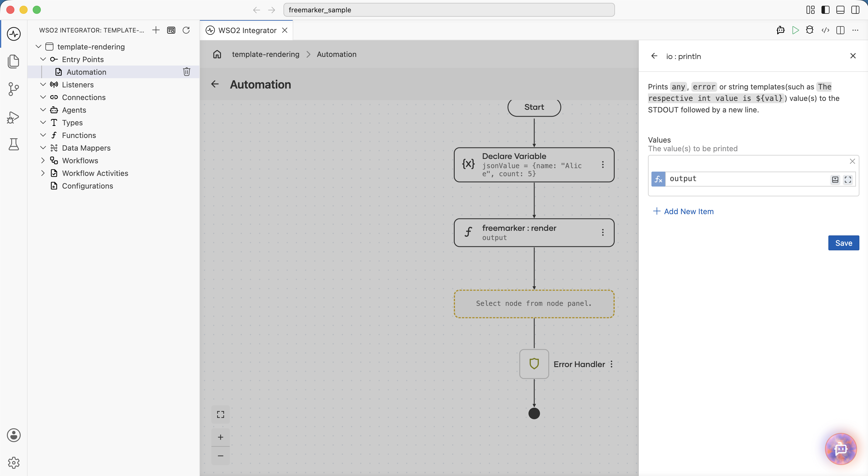868x476 pixels.
Task: Collapse the Listeners section
Action: tap(43, 84)
